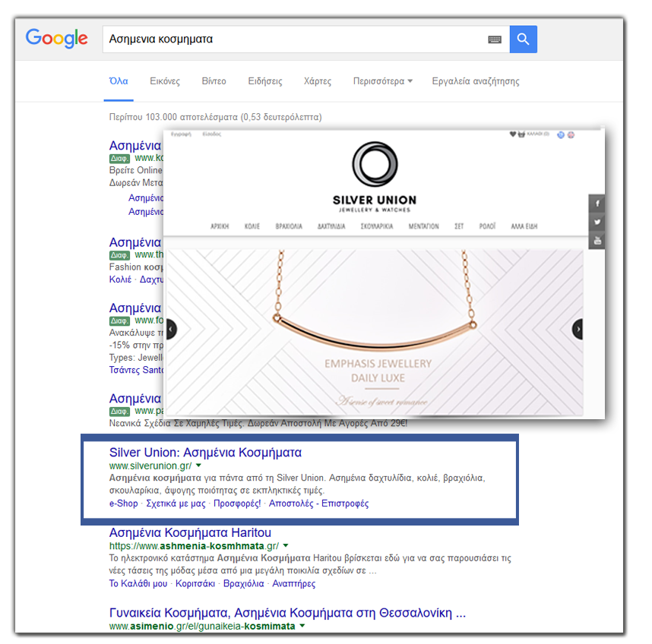This screenshot has height=644, width=652.
Task: Open Εργαλεία αναζήτησης search tools
Action: (x=475, y=81)
